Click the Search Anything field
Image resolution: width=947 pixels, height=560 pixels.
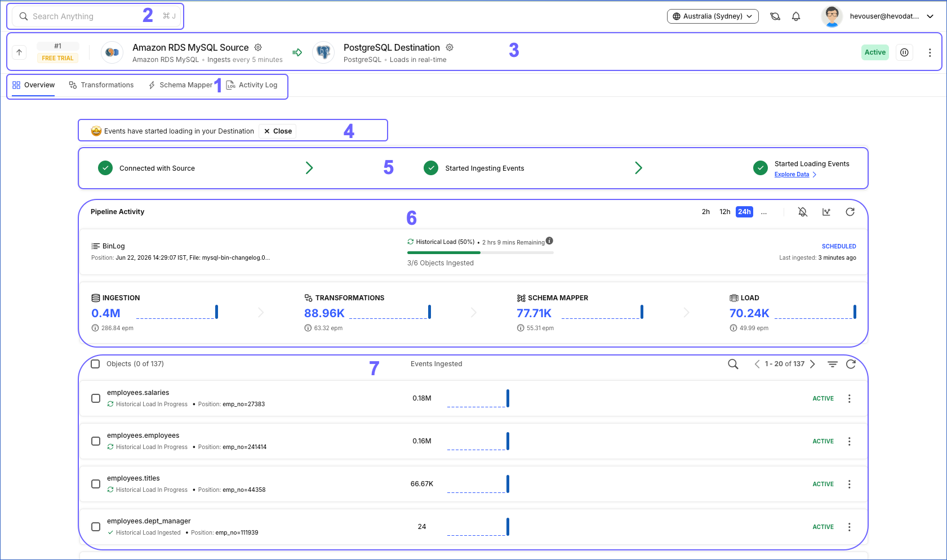pos(96,16)
